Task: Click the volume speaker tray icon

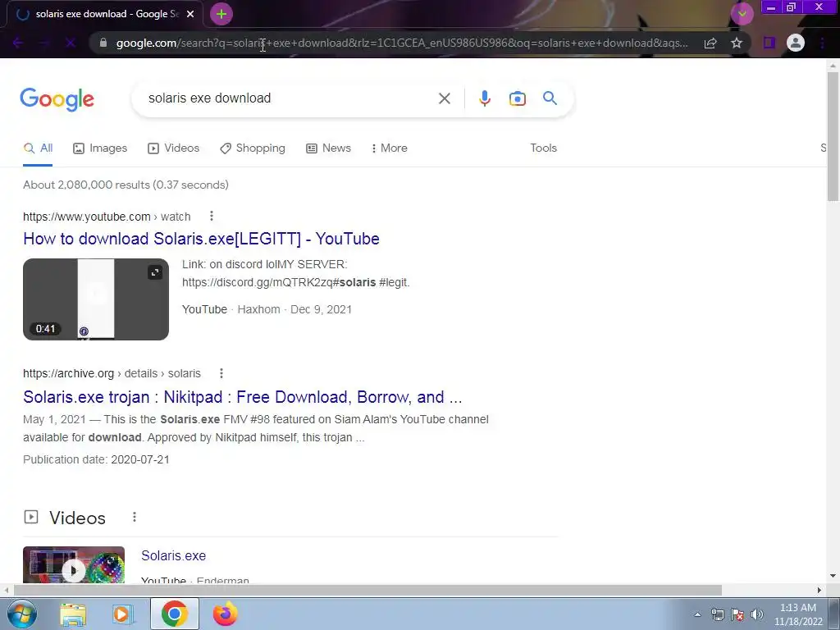Action: (x=757, y=614)
